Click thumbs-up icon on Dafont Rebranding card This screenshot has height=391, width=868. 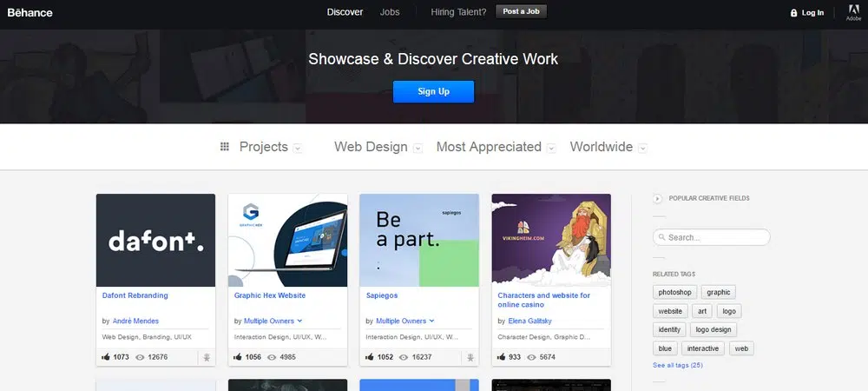(x=106, y=357)
